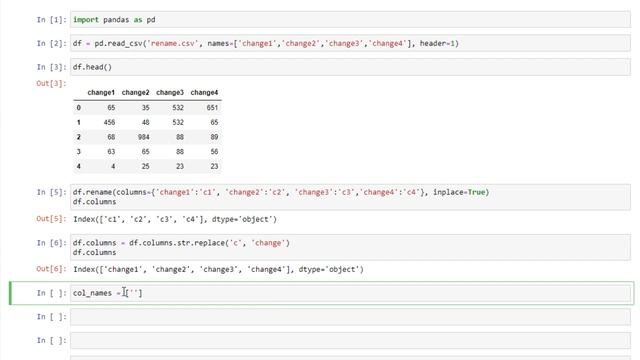Click the value 63 in row 3
Image resolution: width=640 pixels, height=360 pixels.
[111, 152]
